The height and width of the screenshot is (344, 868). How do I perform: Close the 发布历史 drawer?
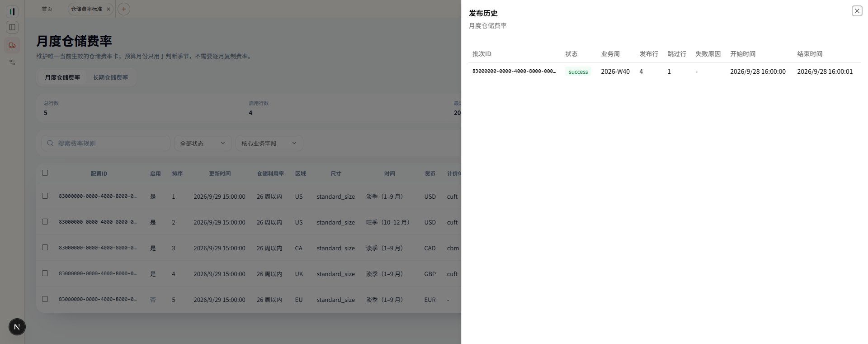(857, 11)
